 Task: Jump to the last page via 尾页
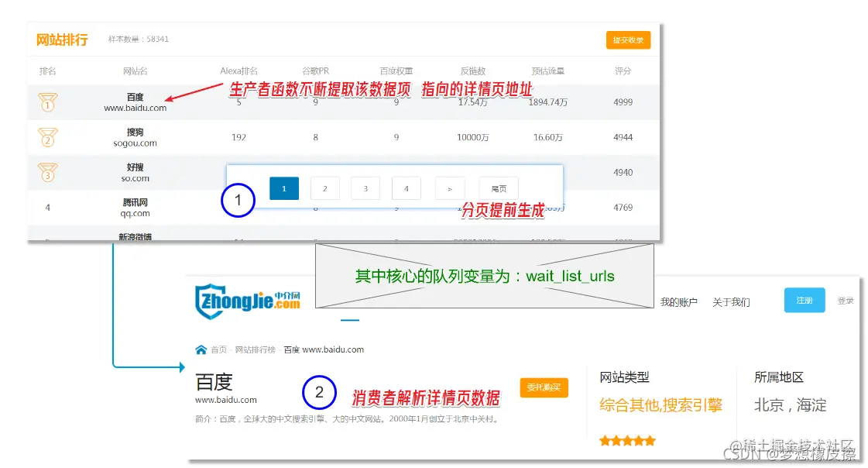pos(499,188)
